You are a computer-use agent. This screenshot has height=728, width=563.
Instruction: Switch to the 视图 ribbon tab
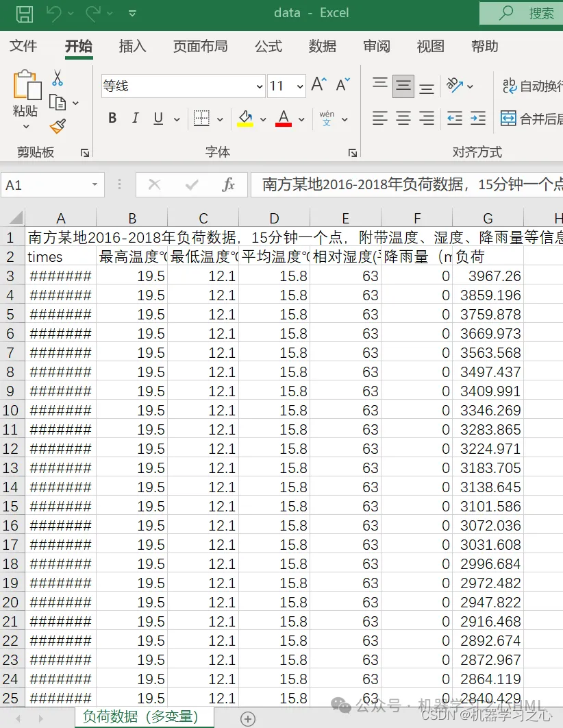click(x=430, y=46)
